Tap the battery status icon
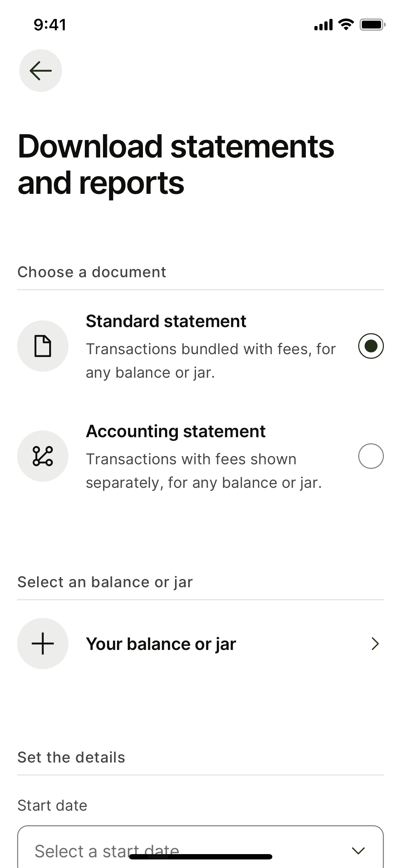The height and width of the screenshot is (868, 401). point(372,25)
